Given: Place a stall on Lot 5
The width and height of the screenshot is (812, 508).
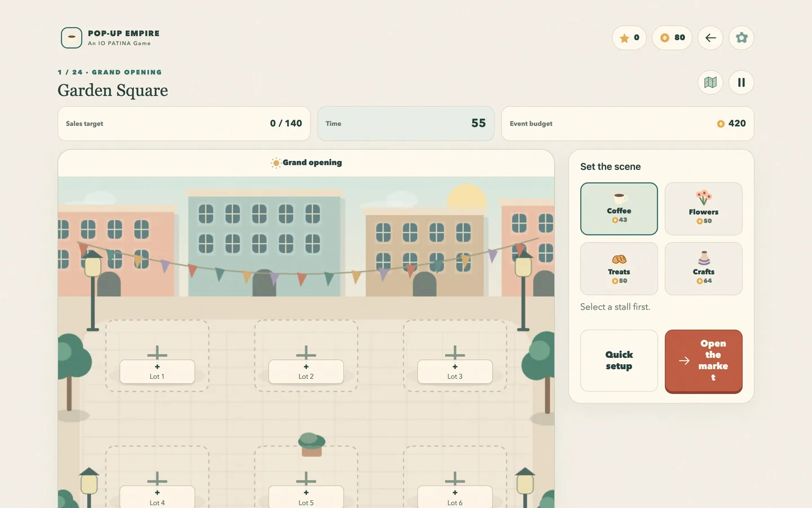Looking at the screenshot, I should (x=306, y=497).
